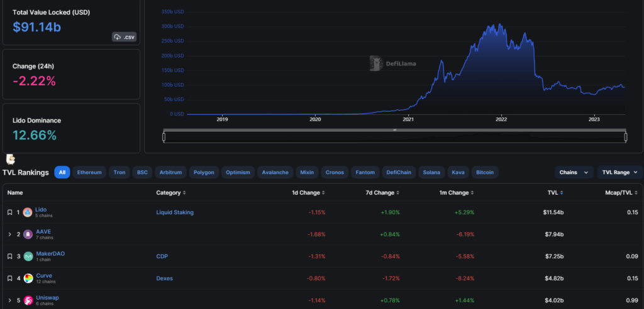Image resolution: width=644 pixels, height=309 pixels.
Task: Open the Uniswap protocol link
Action: [48, 298]
